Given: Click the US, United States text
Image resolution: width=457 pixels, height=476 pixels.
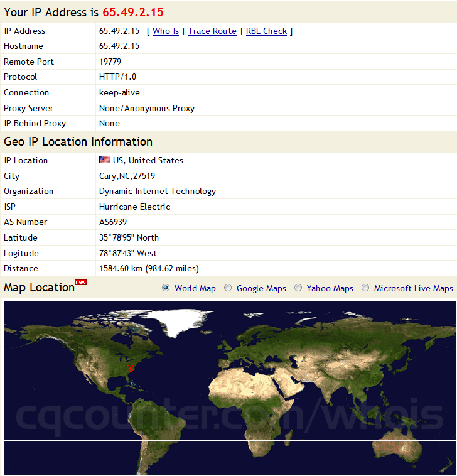Looking at the screenshot, I should 148,160.
